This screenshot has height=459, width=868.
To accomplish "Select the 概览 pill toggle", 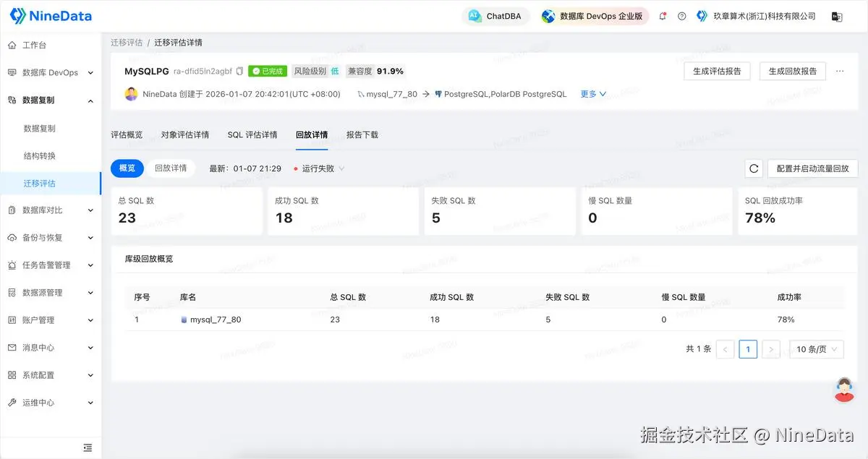I will 127,168.
